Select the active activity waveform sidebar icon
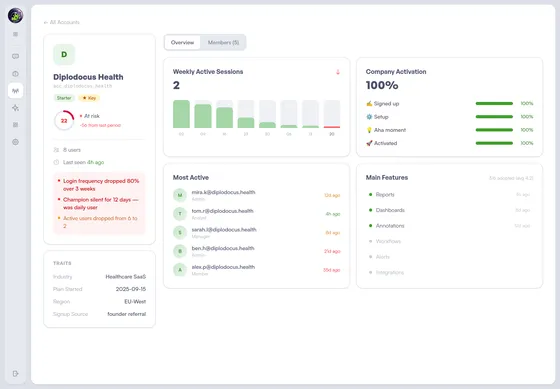 [15, 91]
